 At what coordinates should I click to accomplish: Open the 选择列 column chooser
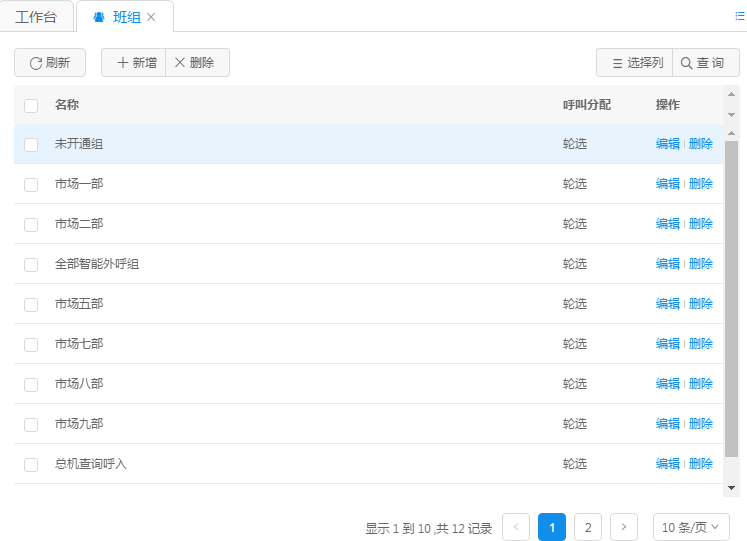635,63
